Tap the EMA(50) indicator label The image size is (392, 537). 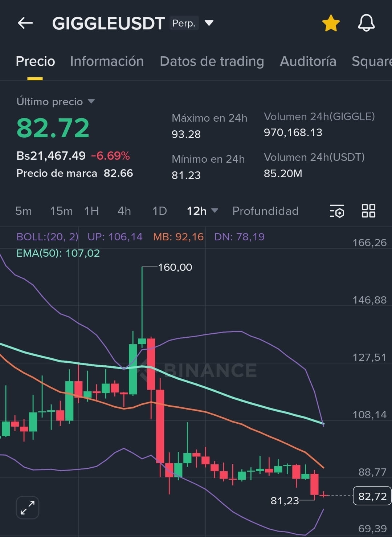coord(58,253)
